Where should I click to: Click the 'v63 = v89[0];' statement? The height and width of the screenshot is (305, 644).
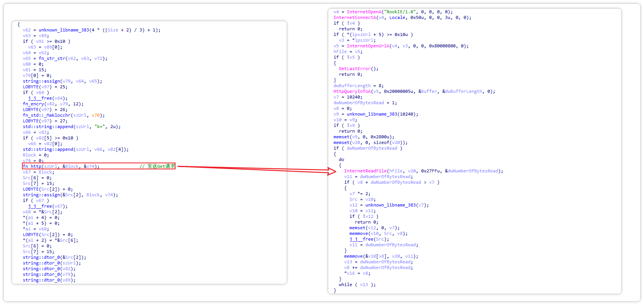pyautogui.click(x=45, y=47)
